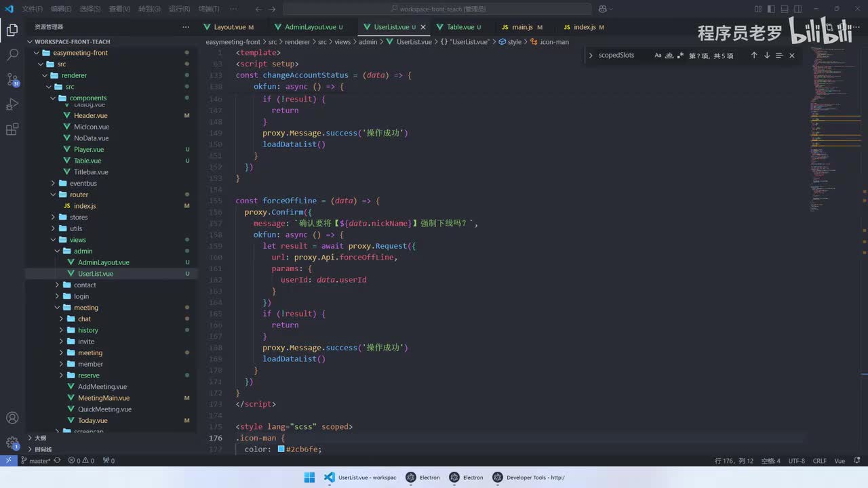
Task: Change indentation 空格: 4 setting
Action: coord(770,461)
